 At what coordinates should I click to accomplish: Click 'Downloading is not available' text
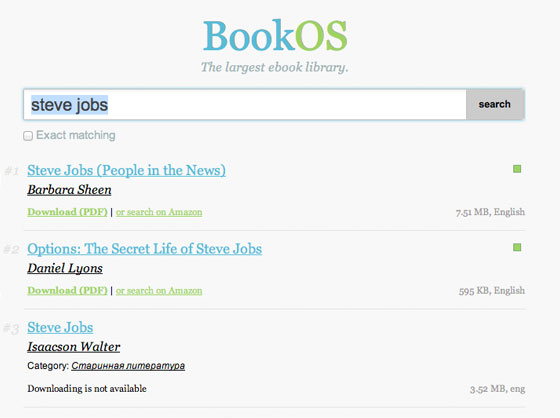[87, 389]
